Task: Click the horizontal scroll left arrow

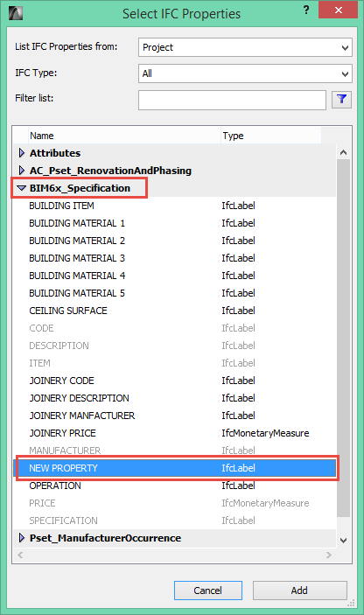Action: tap(20, 555)
